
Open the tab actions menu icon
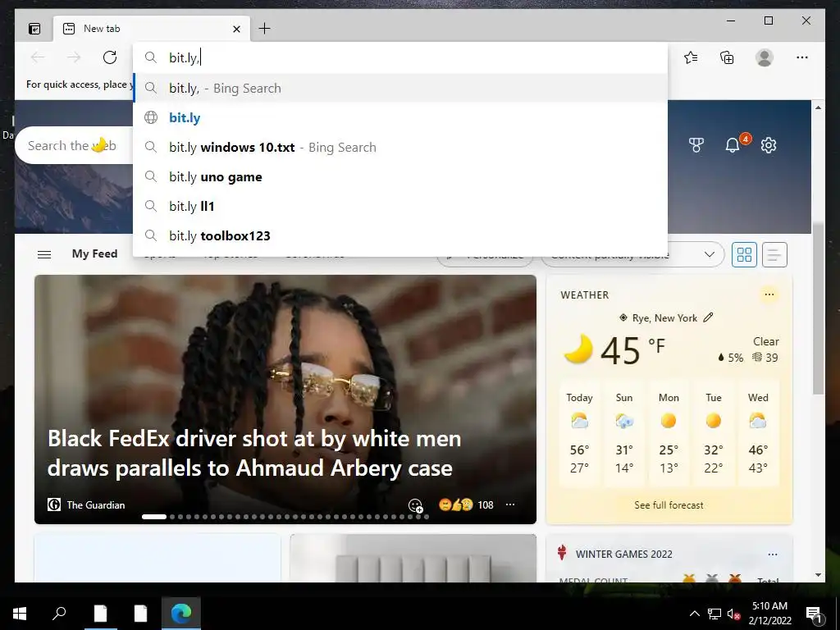[34, 29]
